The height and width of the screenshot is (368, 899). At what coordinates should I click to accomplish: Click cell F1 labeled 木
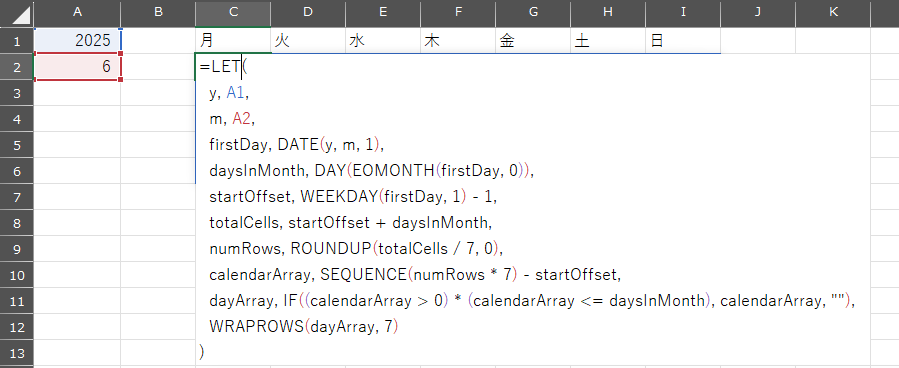pyautogui.click(x=458, y=41)
